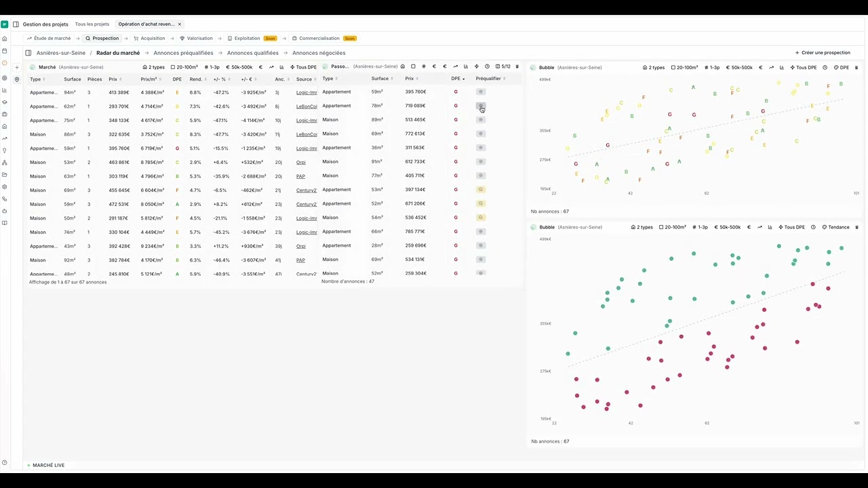The height and width of the screenshot is (488, 868).
Task: Add a new panel with plus icon
Action: 17,67
